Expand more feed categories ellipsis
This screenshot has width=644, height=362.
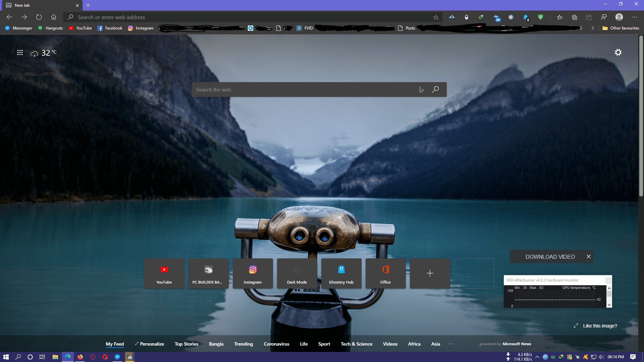pyautogui.click(x=450, y=344)
